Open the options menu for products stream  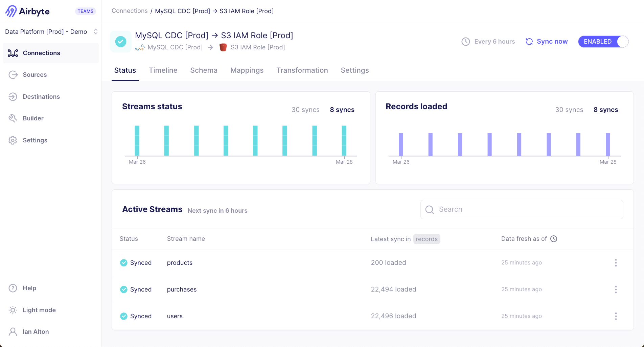(x=616, y=263)
